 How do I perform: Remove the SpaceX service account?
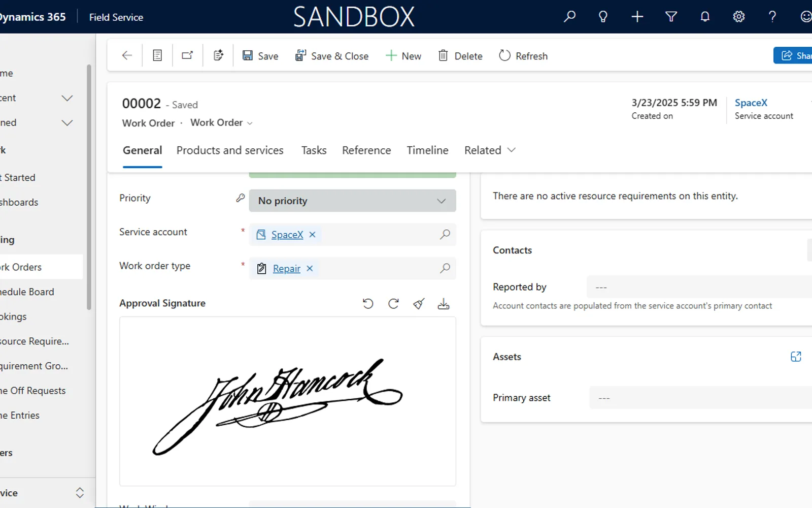pos(313,234)
